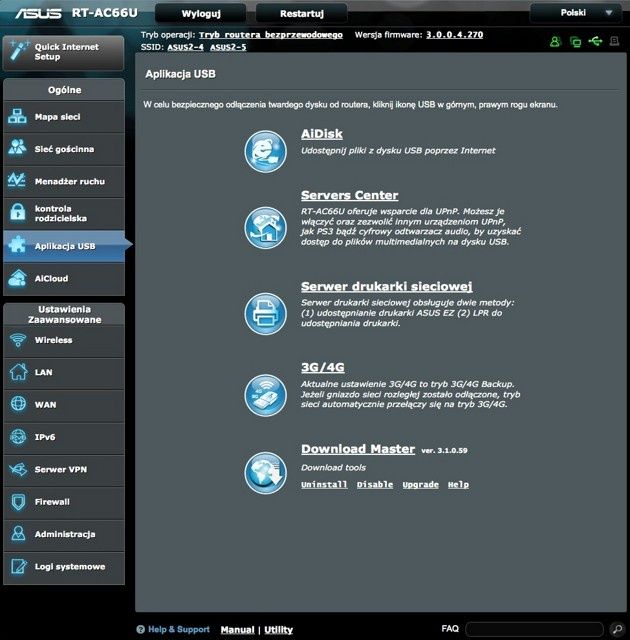Go to Wireless settings menu
The height and width of the screenshot is (640, 630).
tap(64, 340)
